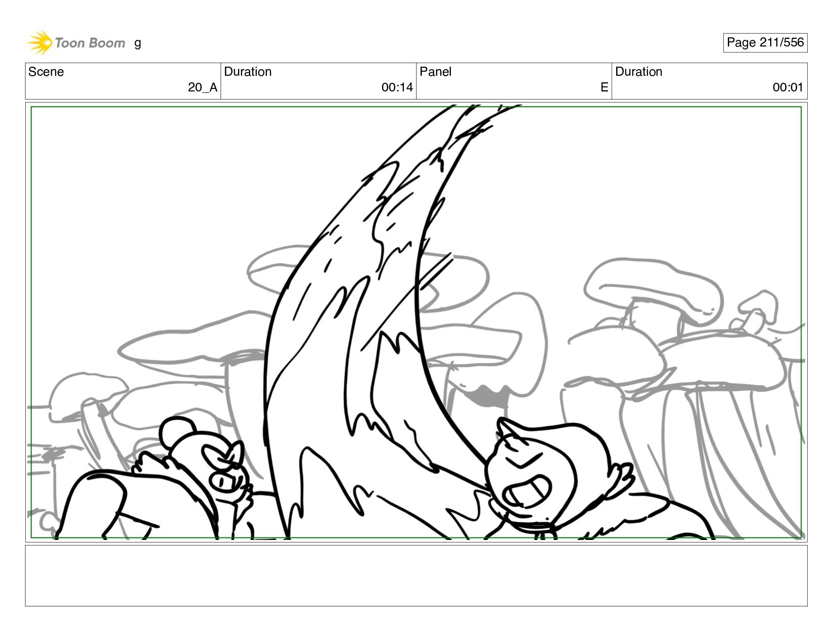Image resolution: width=834 pixels, height=644 pixels.
Task: Select the panel value E
Action: click(x=604, y=87)
